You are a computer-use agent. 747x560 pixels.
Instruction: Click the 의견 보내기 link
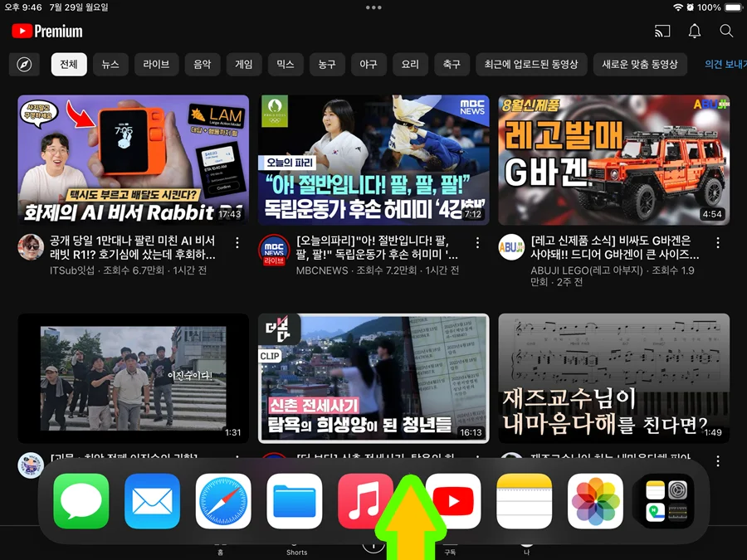[725, 64]
